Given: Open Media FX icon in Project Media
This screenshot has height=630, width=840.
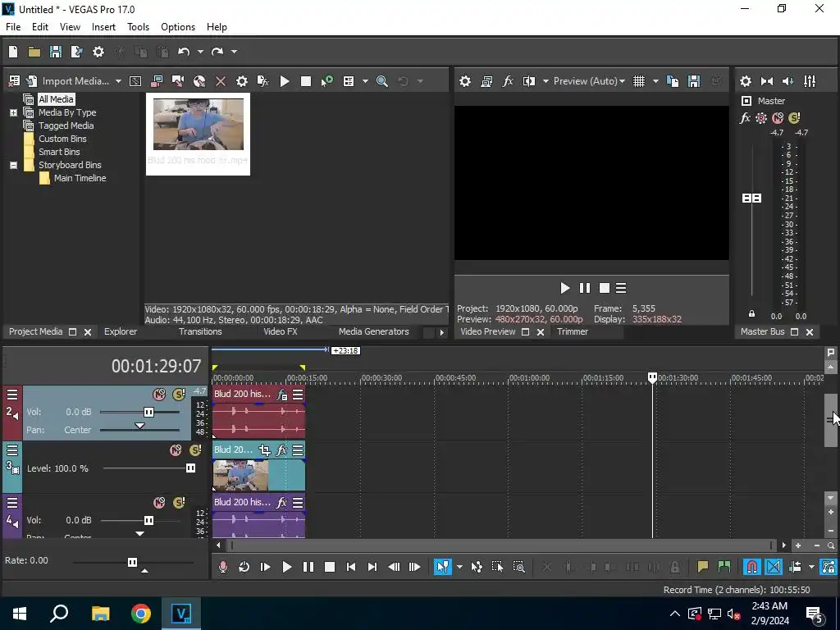Looking at the screenshot, I should point(263,81).
